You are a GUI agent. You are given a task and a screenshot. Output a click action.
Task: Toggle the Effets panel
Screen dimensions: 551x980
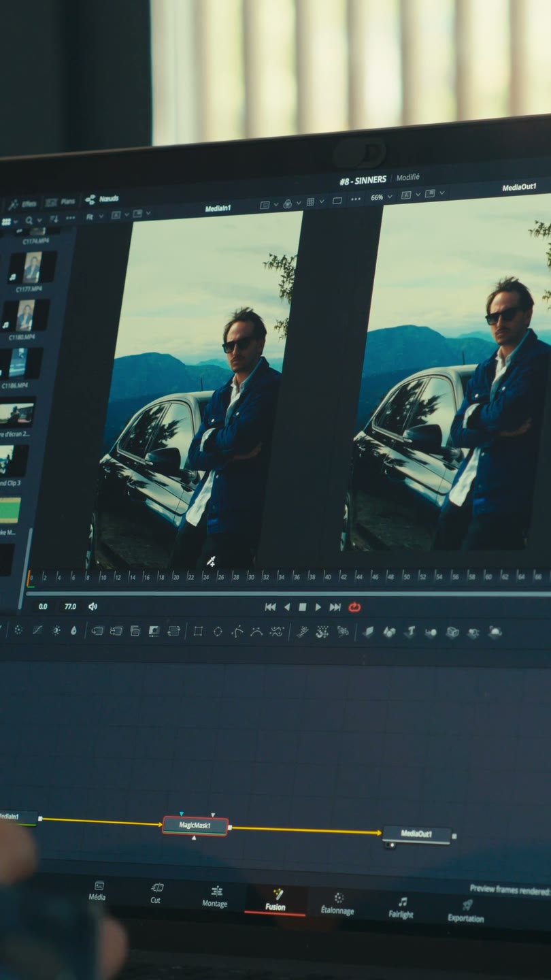point(22,203)
